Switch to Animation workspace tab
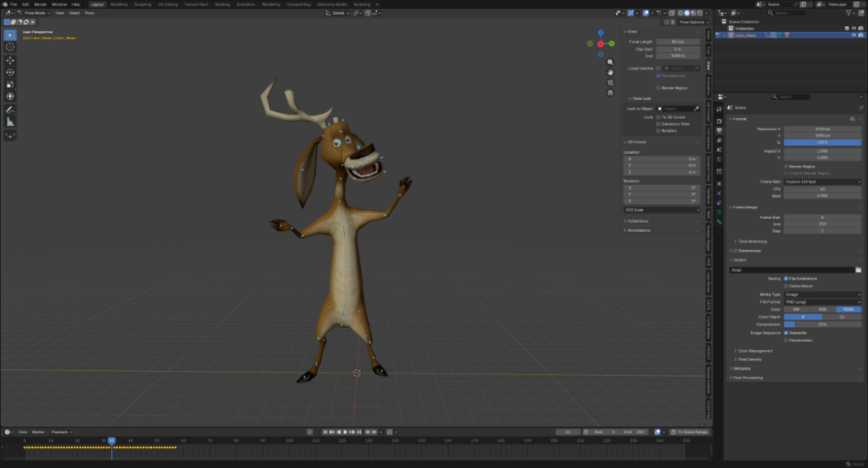The image size is (868, 468). (246, 3)
